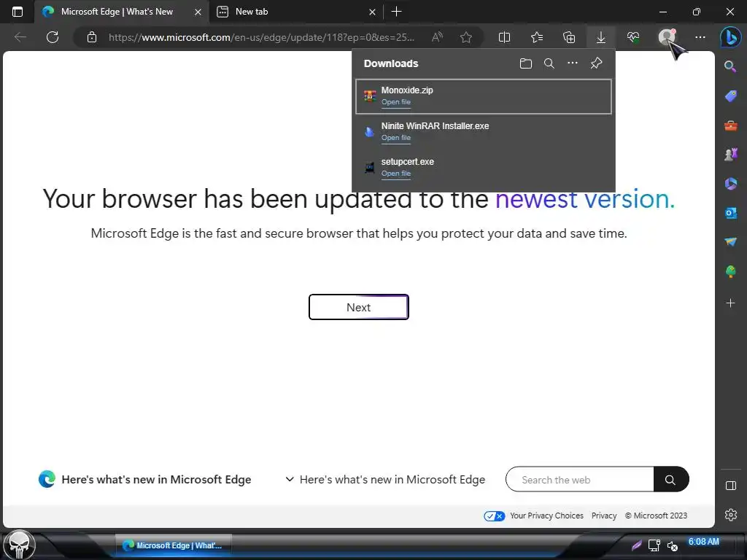Open sidebar Search icon
Image resolution: width=747 pixels, height=560 pixels.
[x=730, y=66]
